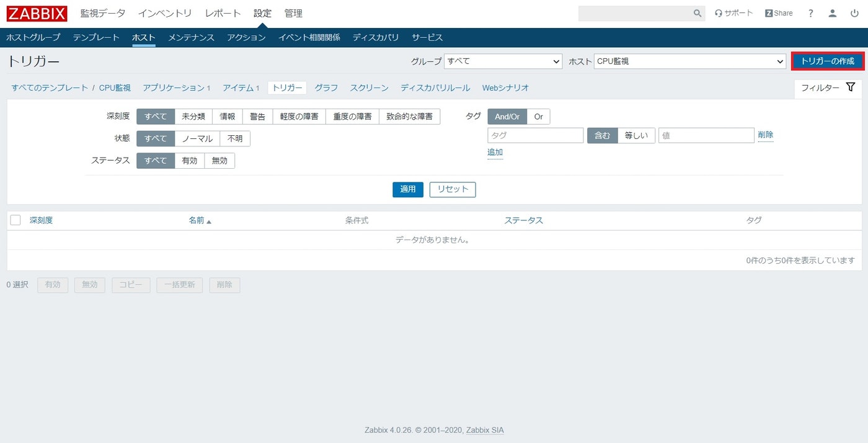Open the help question mark icon
The width and height of the screenshot is (868, 443).
point(810,13)
